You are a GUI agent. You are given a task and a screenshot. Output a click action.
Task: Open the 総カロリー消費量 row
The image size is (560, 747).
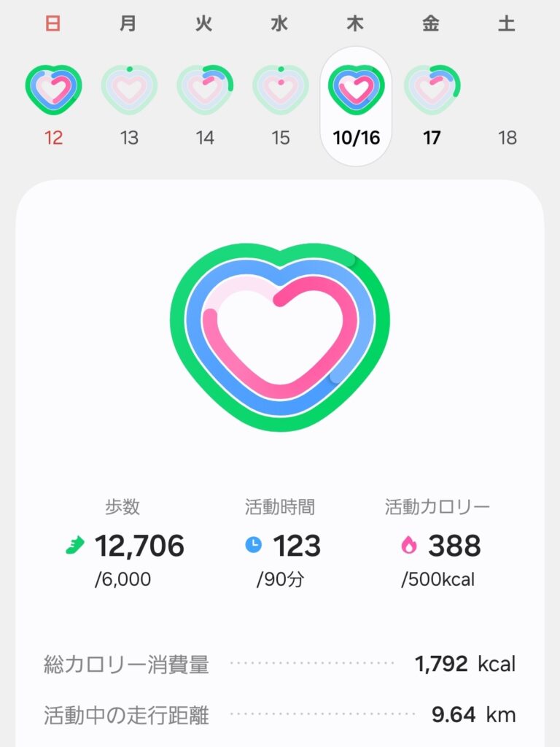pos(280,664)
